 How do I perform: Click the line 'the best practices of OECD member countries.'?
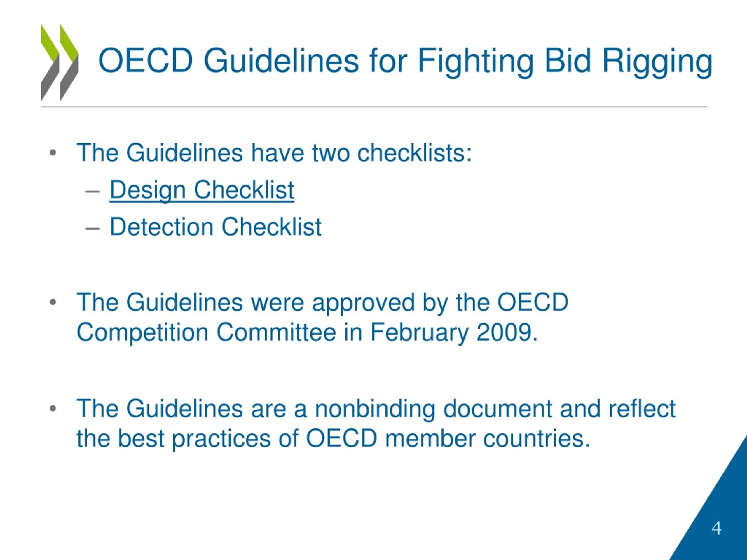pyautogui.click(x=333, y=439)
